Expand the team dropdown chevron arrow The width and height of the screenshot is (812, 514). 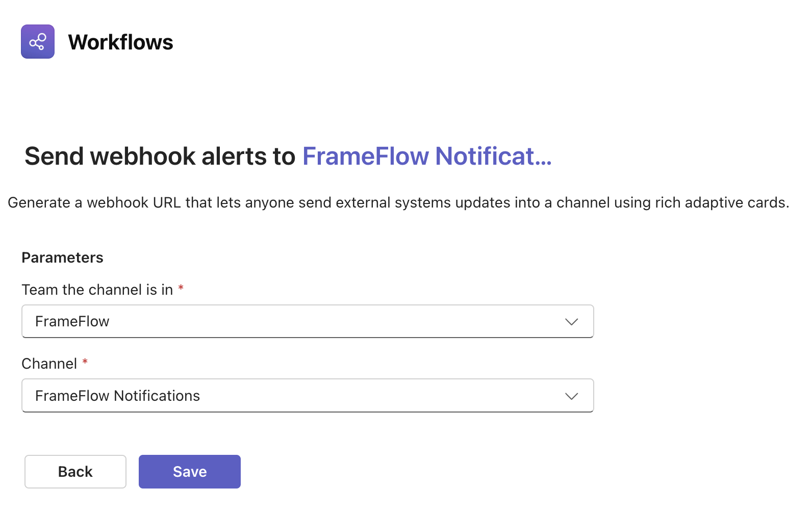(571, 322)
